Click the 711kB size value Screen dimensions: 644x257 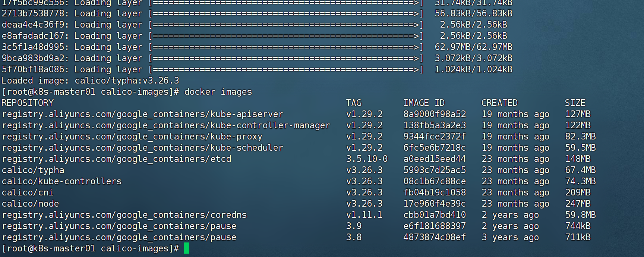[578, 237]
